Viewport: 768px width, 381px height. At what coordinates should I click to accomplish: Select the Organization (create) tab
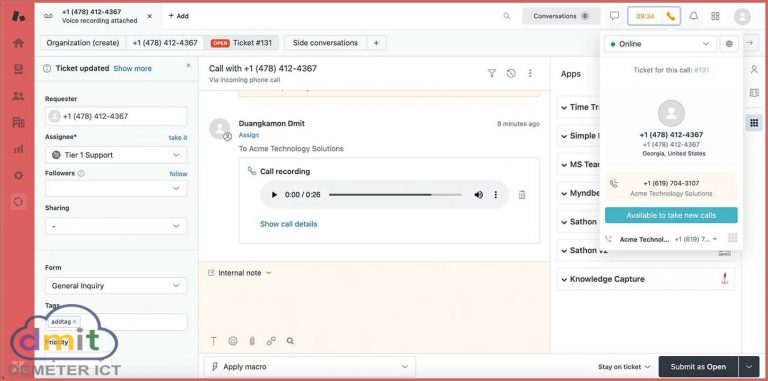tap(83, 43)
